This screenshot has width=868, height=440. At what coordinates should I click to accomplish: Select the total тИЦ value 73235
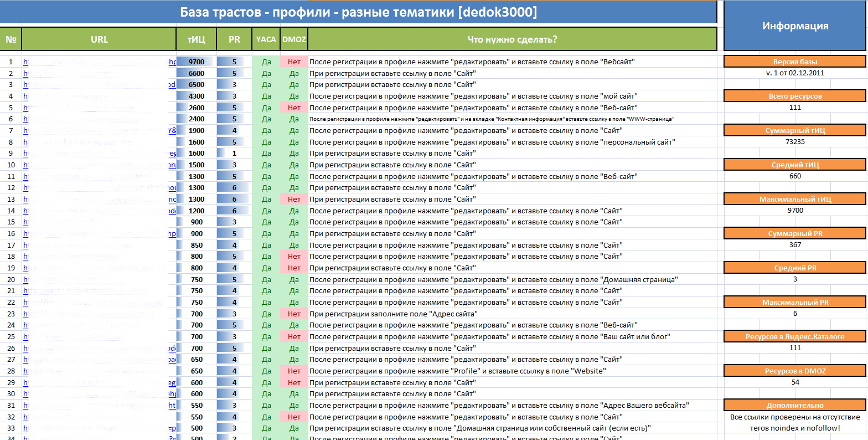pyautogui.click(x=795, y=142)
